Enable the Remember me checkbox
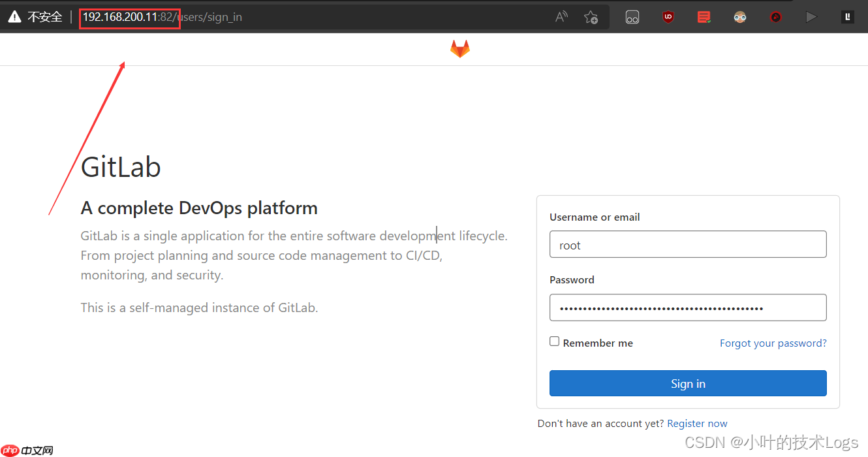This screenshot has width=868, height=457. [x=554, y=341]
